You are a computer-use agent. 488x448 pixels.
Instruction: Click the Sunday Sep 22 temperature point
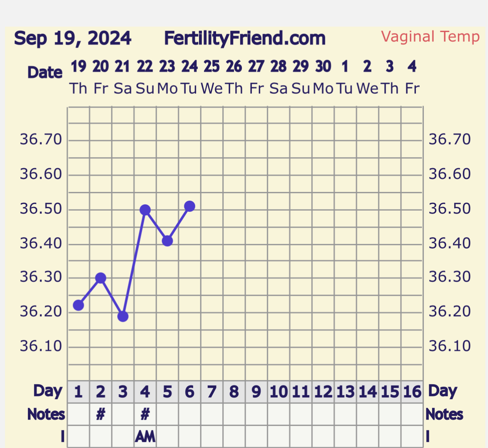[145, 210]
